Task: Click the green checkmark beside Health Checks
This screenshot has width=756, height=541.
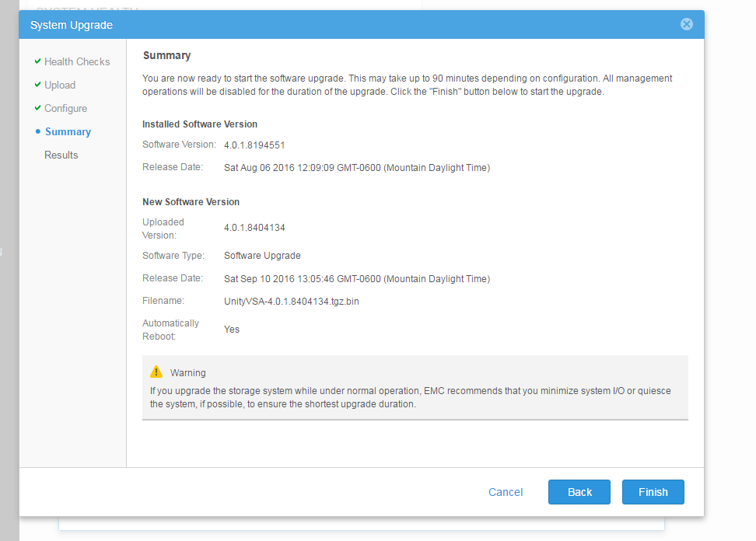Action: click(x=37, y=61)
